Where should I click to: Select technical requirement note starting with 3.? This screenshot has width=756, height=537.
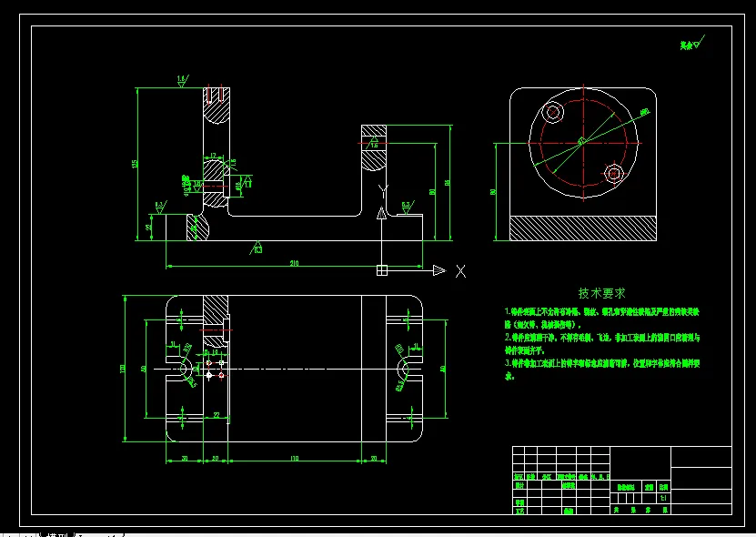click(x=602, y=370)
